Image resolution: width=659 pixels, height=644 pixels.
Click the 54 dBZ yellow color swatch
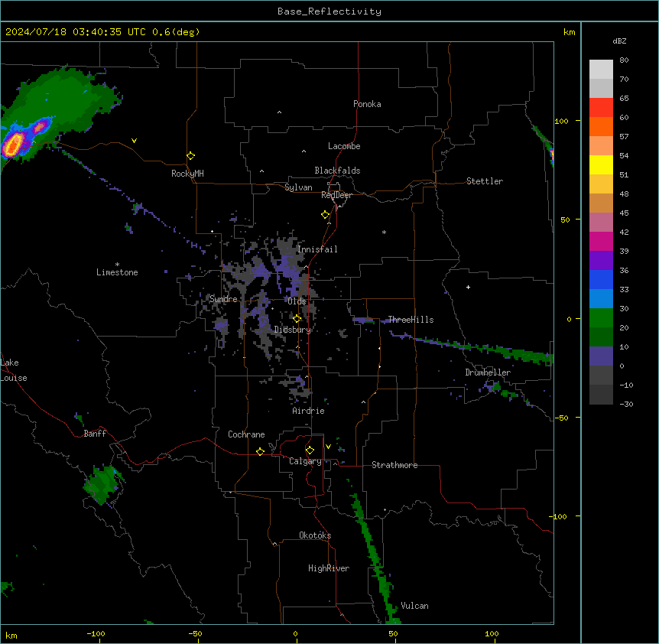tap(601, 164)
